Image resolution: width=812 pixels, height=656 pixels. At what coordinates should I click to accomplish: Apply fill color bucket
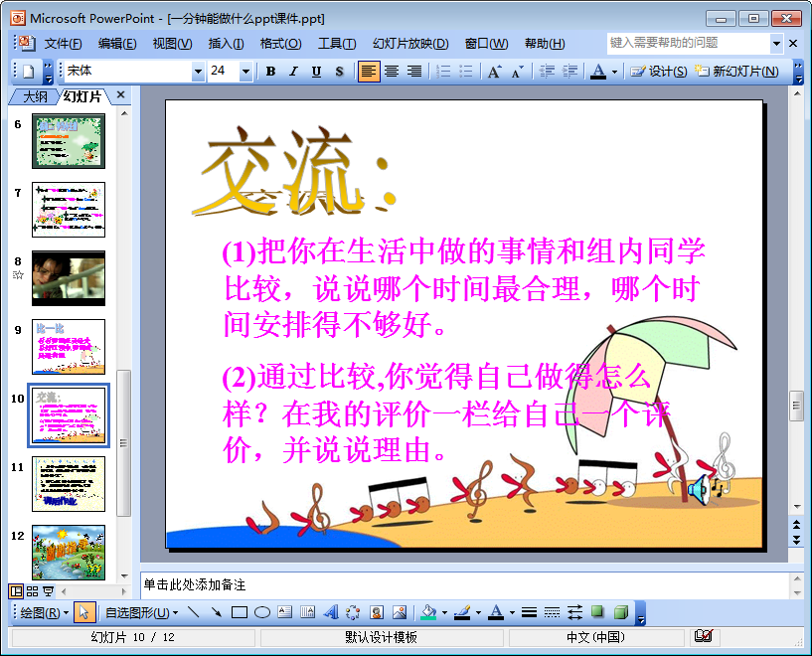tap(428, 613)
